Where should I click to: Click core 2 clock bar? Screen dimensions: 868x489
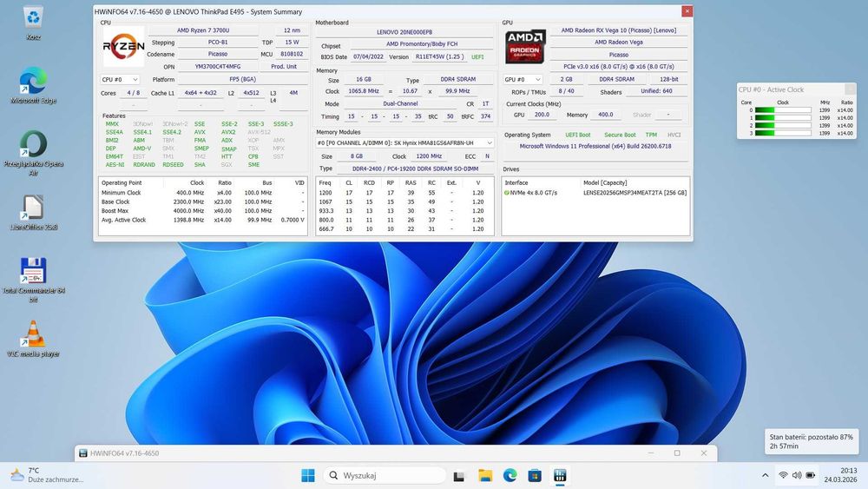[x=783, y=126]
